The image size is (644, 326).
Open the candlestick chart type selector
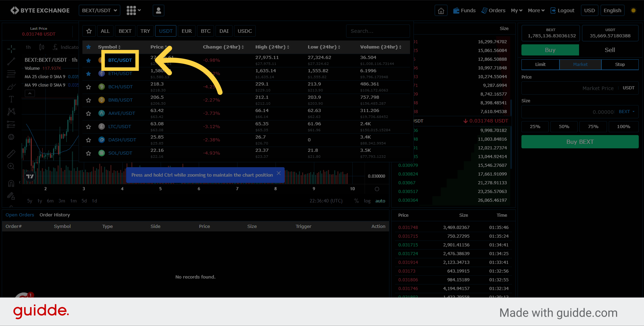point(42,47)
